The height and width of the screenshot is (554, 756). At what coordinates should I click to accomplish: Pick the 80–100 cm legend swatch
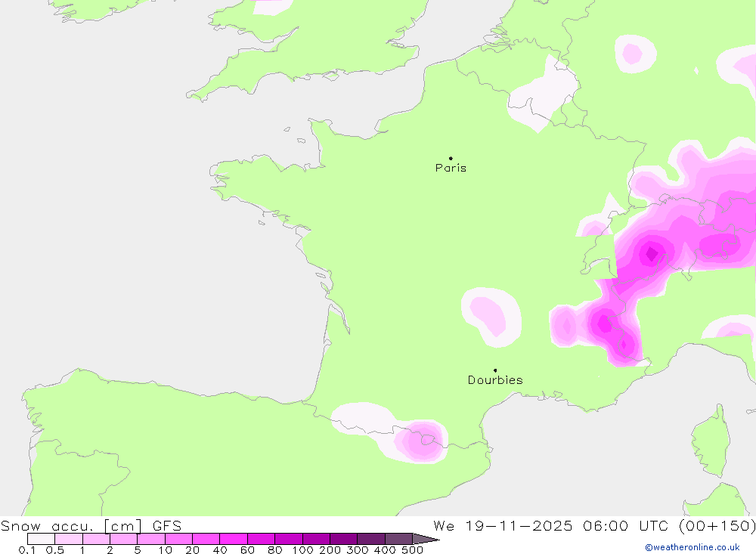(288, 539)
